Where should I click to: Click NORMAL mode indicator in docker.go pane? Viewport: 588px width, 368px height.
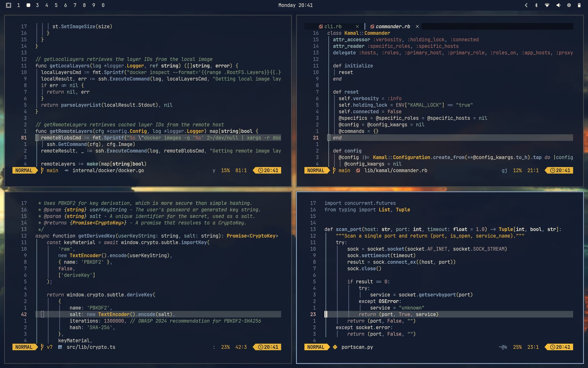24,171
